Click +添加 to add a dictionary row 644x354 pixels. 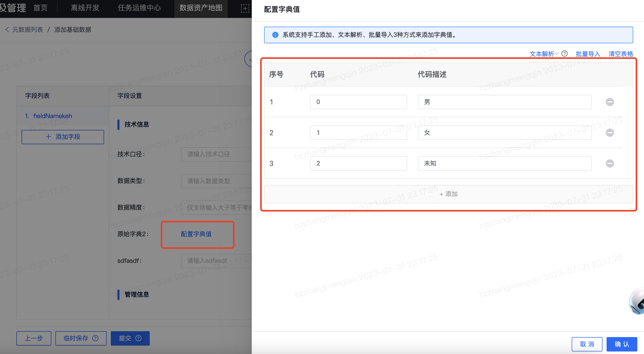click(x=448, y=194)
